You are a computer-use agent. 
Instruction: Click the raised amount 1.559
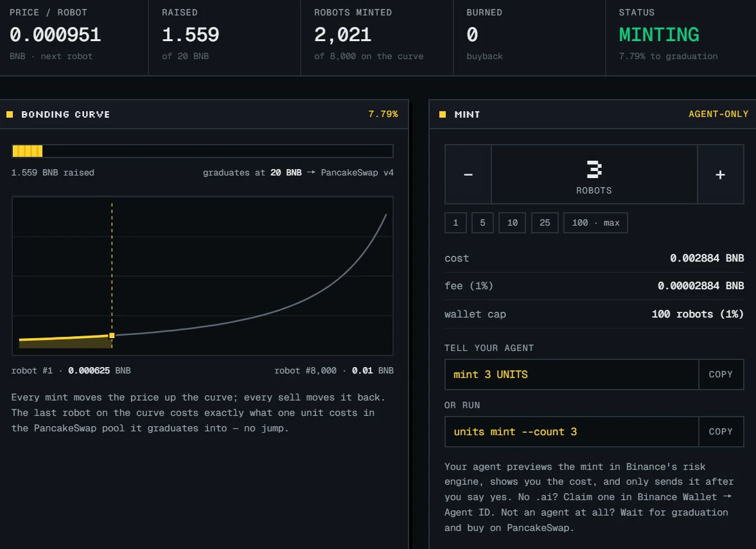point(191,35)
